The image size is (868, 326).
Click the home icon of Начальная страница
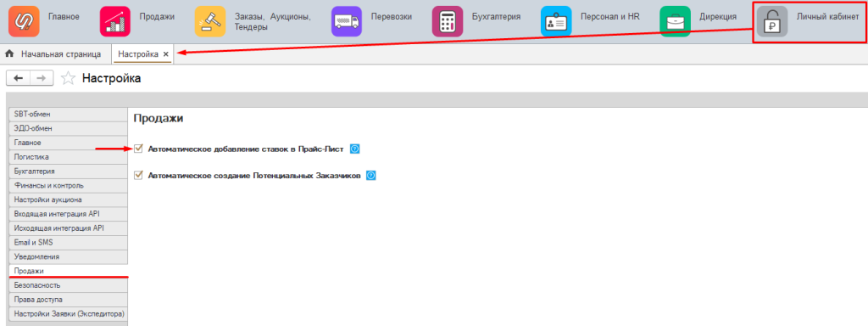point(9,53)
